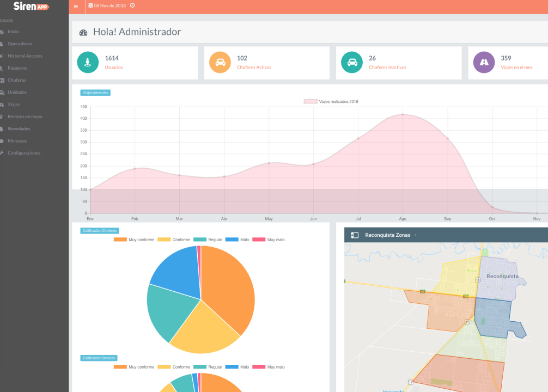Toggle Regular in Calificacion Choferes legend
This screenshot has width=548, height=392.
pyautogui.click(x=208, y=240)
